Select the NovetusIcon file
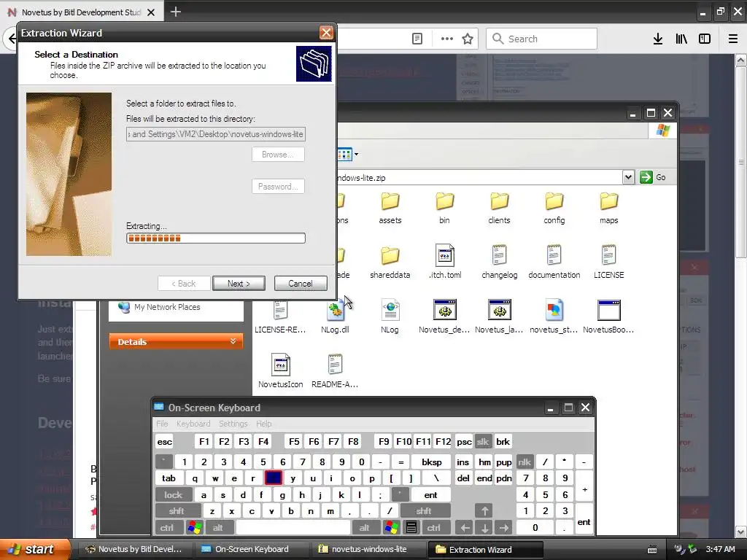The width and height of the screenshot is (747, 560). 281,365
